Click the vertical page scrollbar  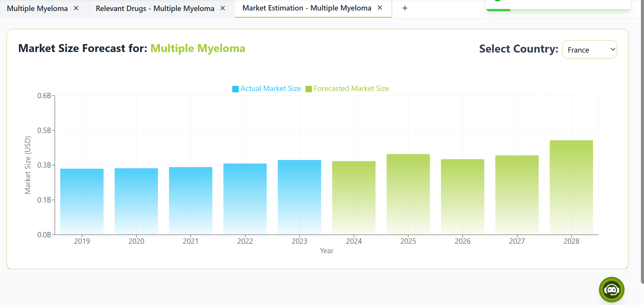click(x=642, y=141)
